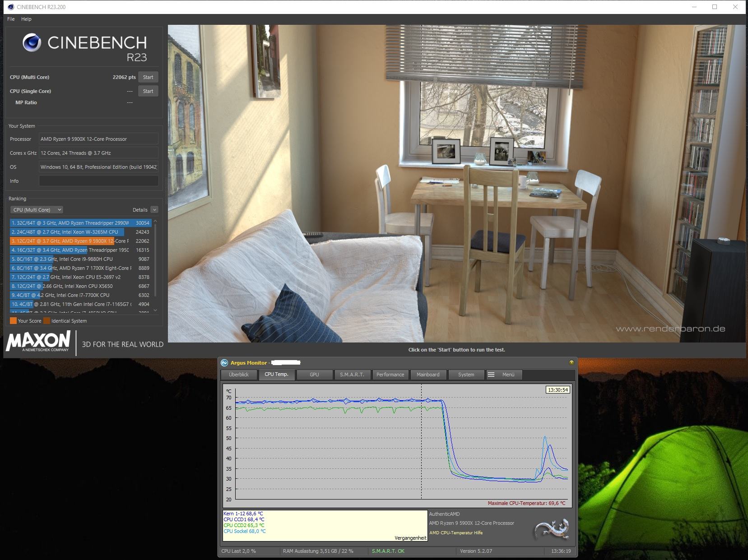
Task: Click the rendered room preview image
Action: click(x=457, y=184)
